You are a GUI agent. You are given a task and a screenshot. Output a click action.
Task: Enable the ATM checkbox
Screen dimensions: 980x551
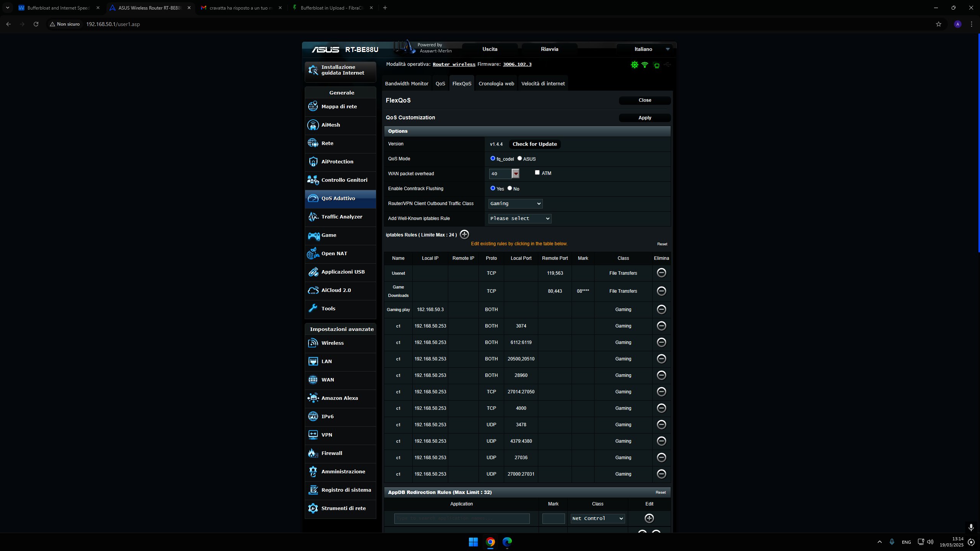pos(537,173)
